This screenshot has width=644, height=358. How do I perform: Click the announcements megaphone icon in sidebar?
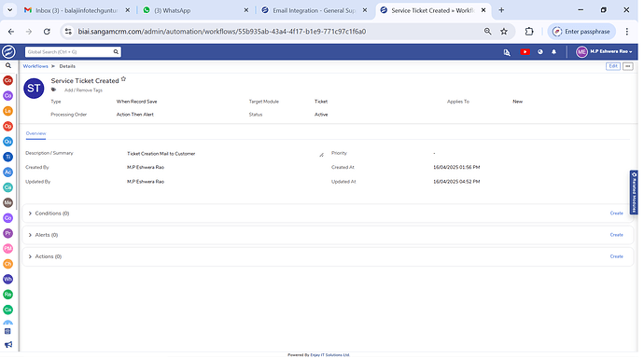click(x=8, y=344)
